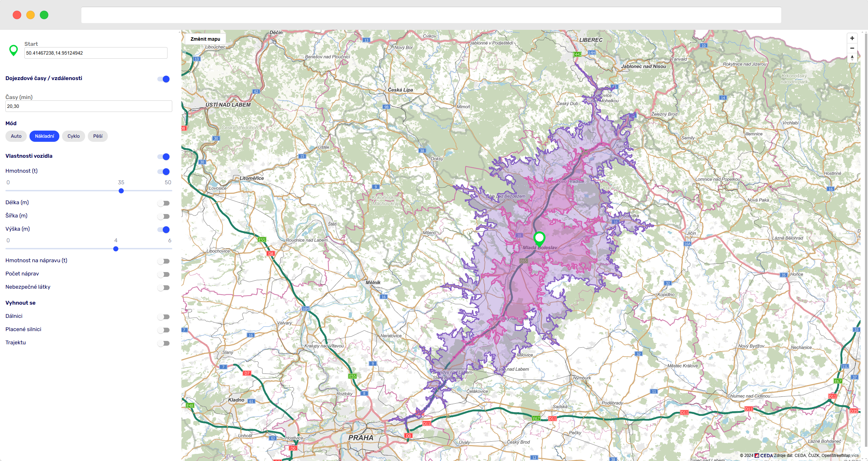This screenshot has height=461, width=868.
Task: Select the Auto mode tab
Action: (x=16, y=136)
